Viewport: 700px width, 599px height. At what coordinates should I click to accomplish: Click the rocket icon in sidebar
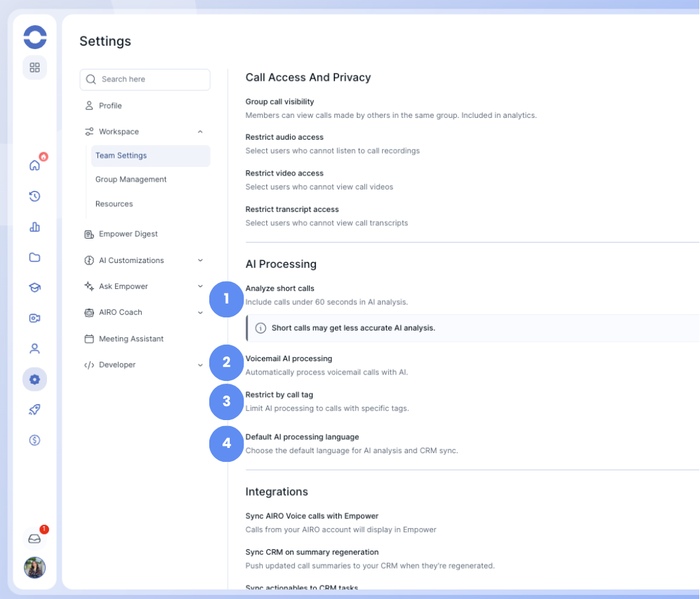pos(35,409)
